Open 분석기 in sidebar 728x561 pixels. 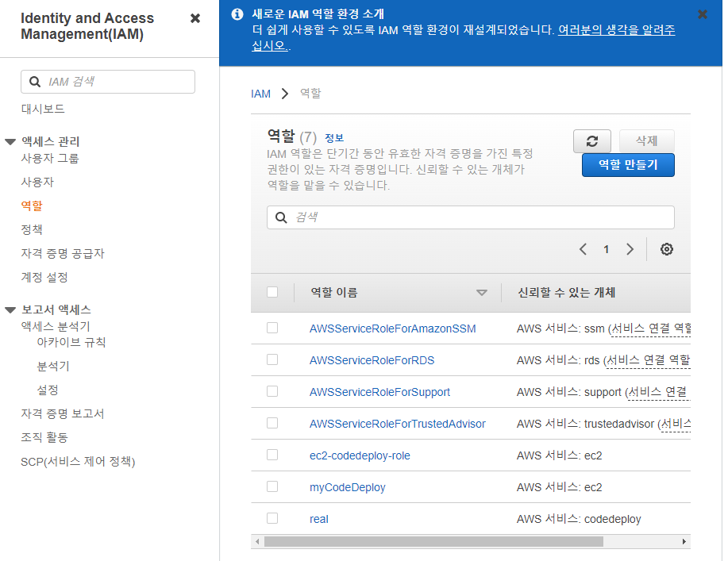tap(53, 366)
